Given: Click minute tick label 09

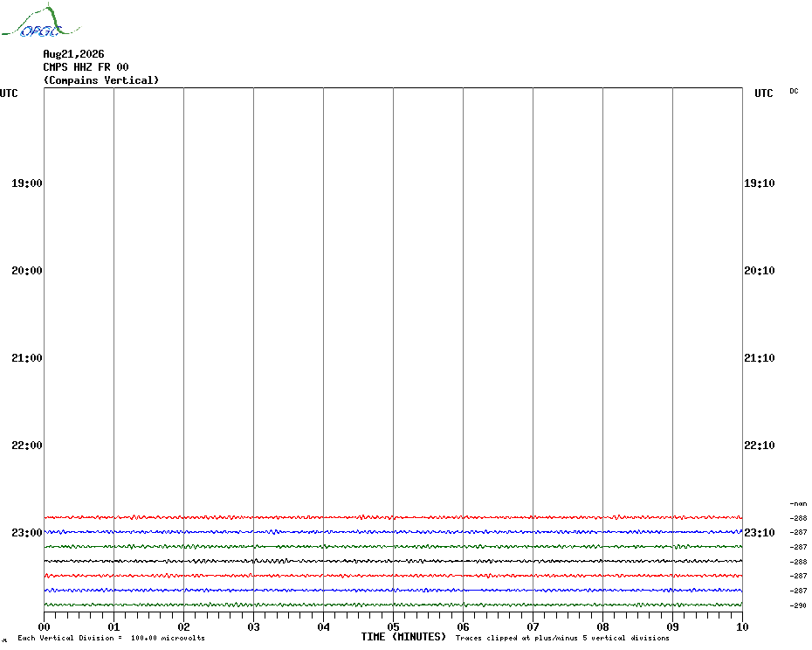Looking at the screenshot, I should coord(672,626).
